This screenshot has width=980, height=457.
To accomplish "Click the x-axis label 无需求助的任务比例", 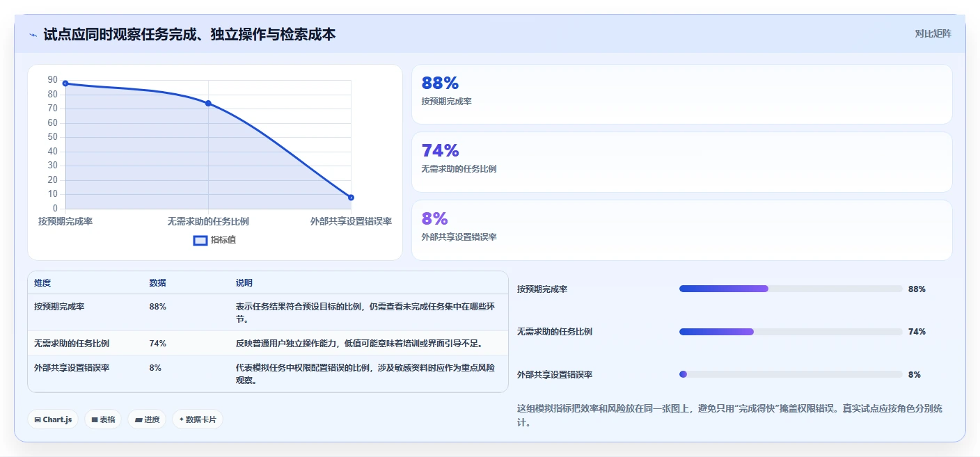I will pos(208,221).
